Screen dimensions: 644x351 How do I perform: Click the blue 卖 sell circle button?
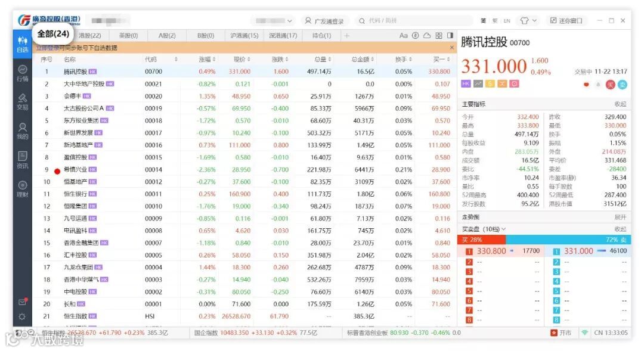tap(623, 85)
